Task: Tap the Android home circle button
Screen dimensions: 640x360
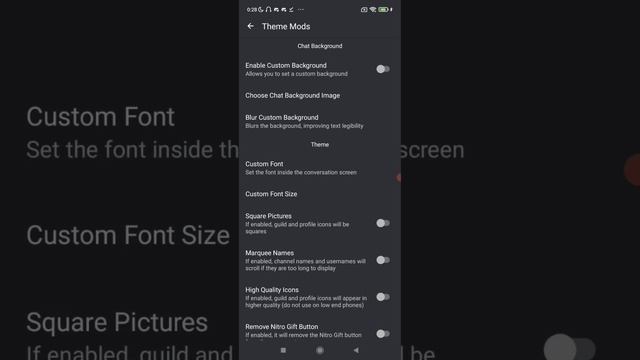Action: pos(320,350)
